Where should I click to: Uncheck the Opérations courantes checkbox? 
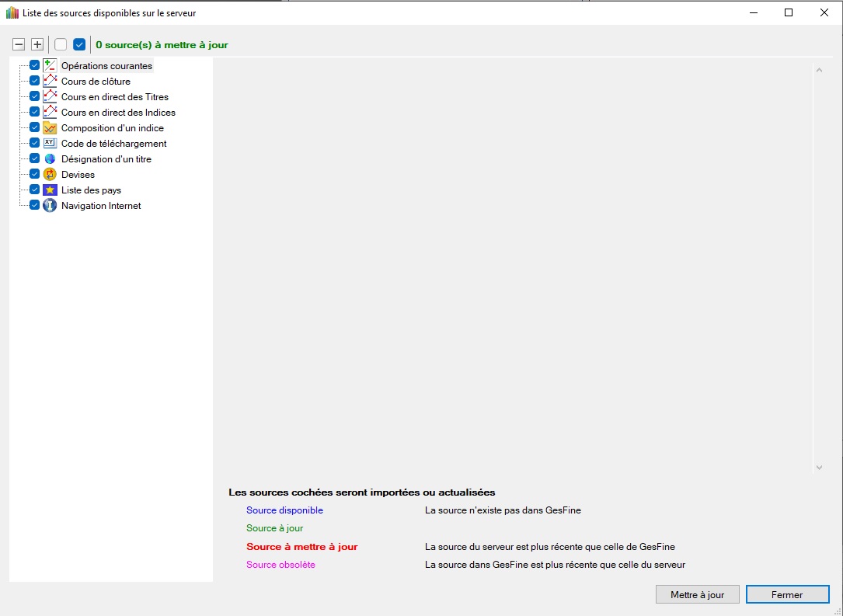coord(34,66)
